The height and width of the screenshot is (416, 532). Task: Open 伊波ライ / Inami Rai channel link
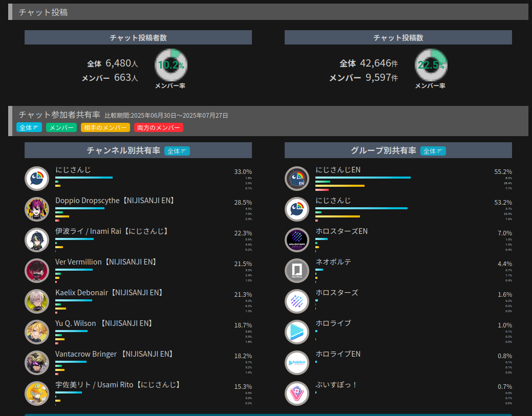pyautogui.click(x=112, y=231)
